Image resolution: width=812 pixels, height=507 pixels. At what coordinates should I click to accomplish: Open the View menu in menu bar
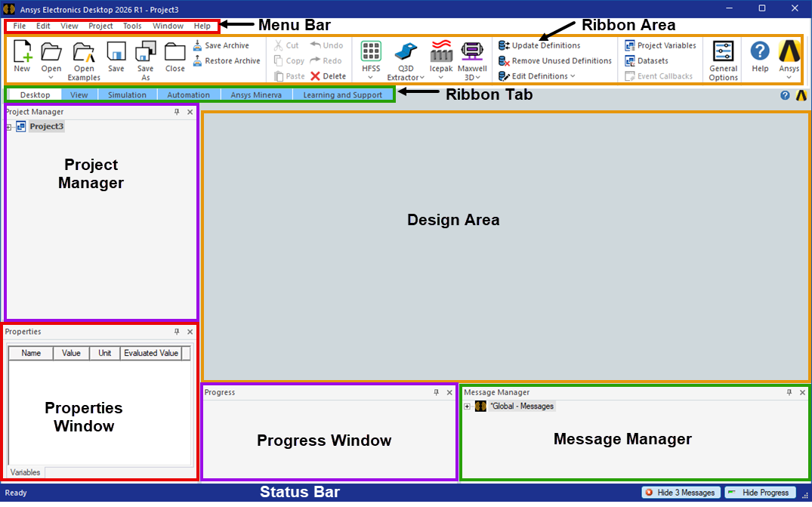click(69, 26)
